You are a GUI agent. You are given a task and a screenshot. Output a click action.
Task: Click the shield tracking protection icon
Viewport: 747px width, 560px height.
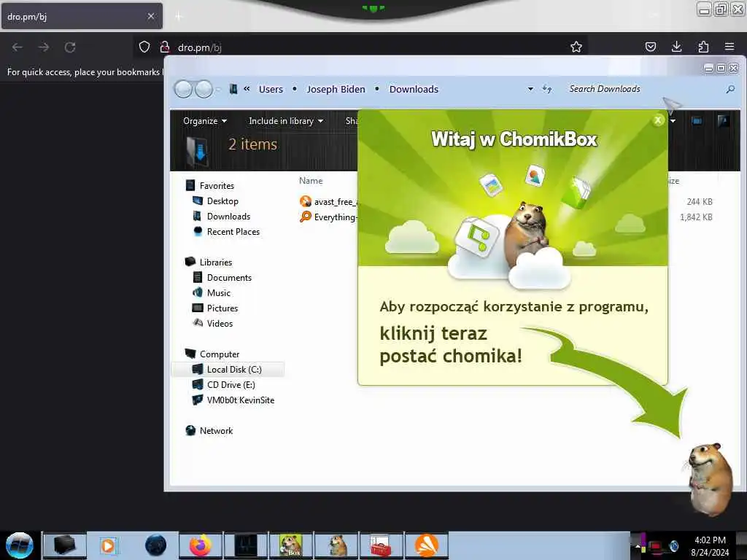click(x=144, y=47)
